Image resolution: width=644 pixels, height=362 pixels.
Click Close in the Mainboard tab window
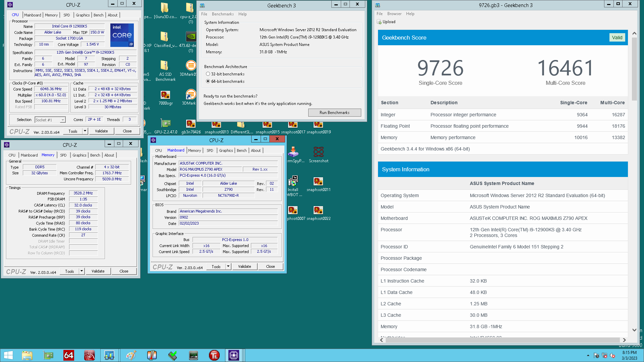point(270,266)
